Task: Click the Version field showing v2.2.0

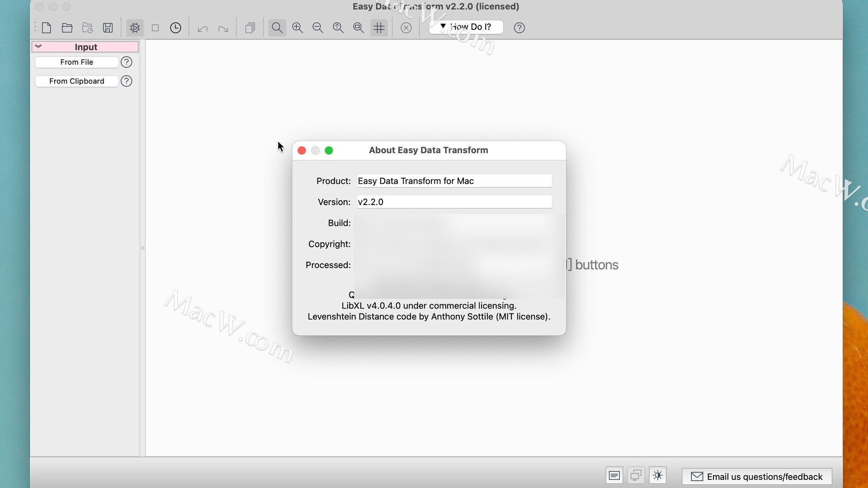Action: point(454,202)
